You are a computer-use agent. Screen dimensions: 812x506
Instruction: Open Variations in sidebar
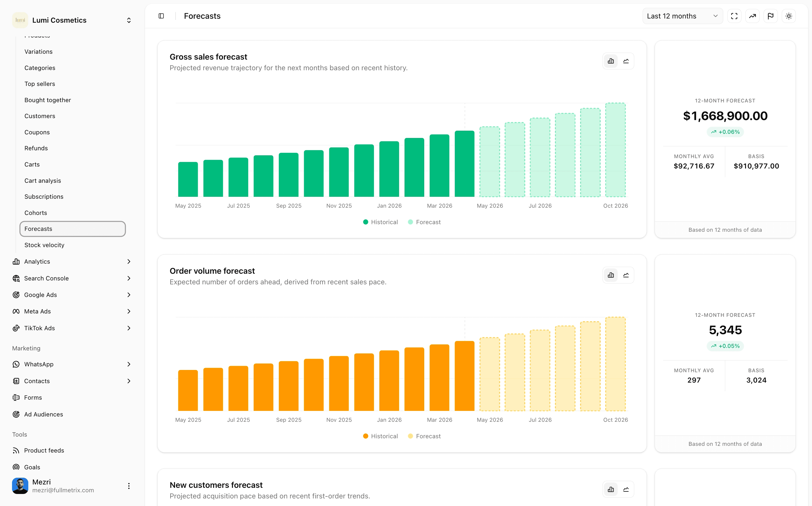38,51
